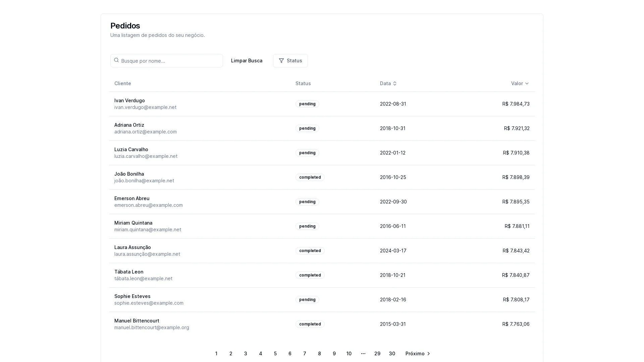644x362 pixels.
Task: Click the funnel filter icon
Action: coord(281,61)
